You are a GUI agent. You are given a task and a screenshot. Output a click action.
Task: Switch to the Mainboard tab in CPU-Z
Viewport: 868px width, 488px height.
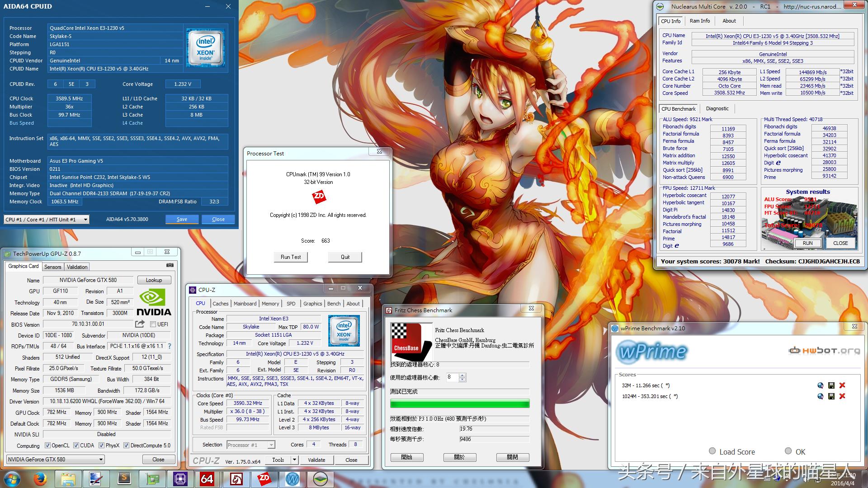coord(245,304)
